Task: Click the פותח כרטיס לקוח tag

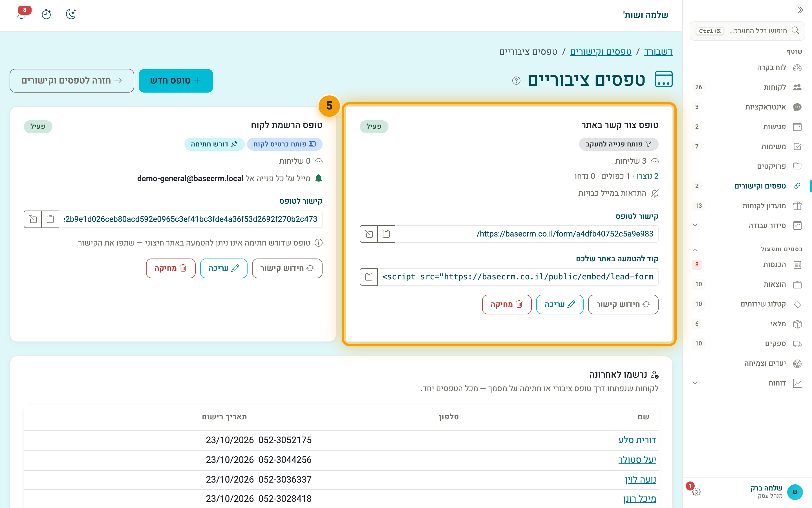Action: click(284, 144)
